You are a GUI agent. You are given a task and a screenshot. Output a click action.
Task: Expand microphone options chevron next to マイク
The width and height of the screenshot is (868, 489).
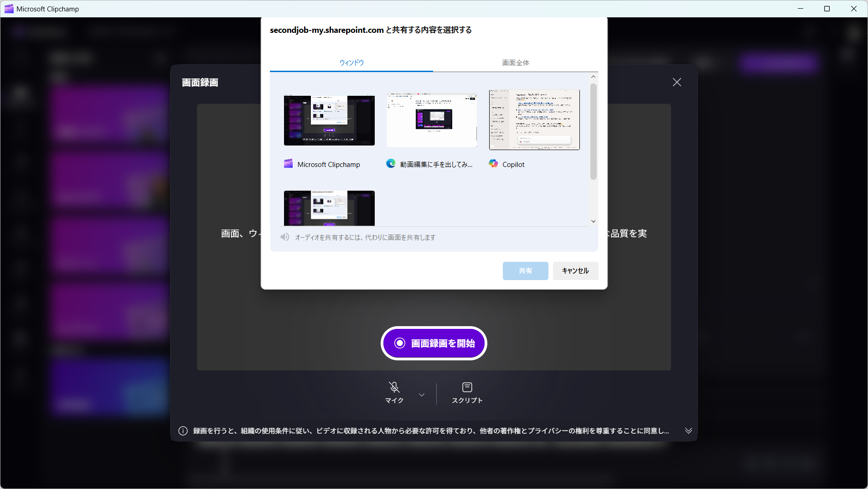point(422,395)
